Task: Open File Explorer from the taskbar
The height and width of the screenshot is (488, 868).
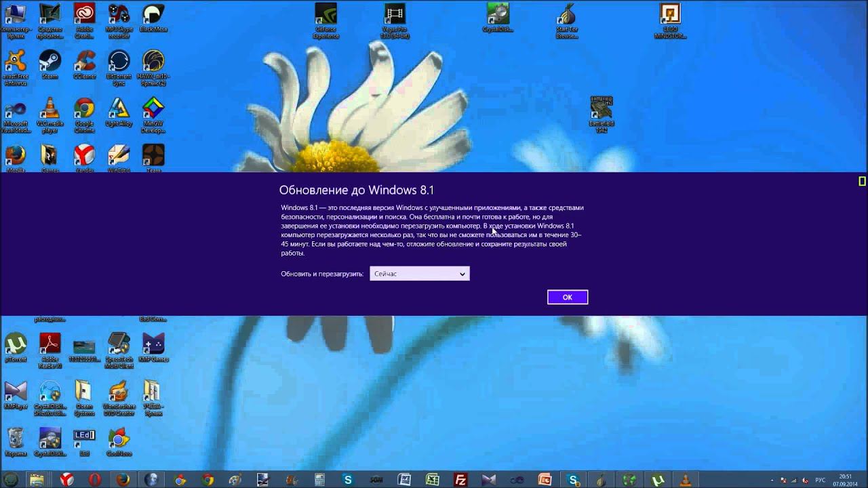Action: (37, 480)
